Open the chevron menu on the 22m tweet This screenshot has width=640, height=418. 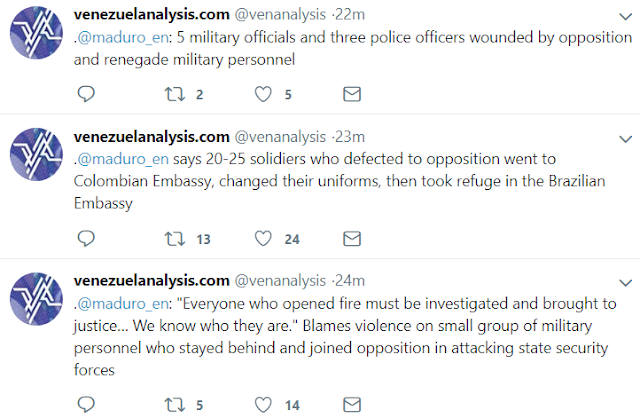(x=625, y=17)
